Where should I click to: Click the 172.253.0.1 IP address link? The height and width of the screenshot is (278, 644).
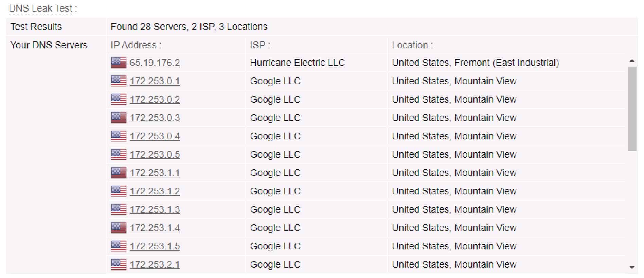pos(155,81)
